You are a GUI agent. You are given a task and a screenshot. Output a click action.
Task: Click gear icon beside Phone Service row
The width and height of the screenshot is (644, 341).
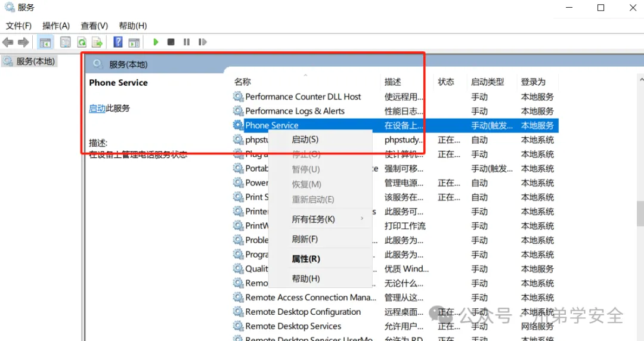pos(238,125)
